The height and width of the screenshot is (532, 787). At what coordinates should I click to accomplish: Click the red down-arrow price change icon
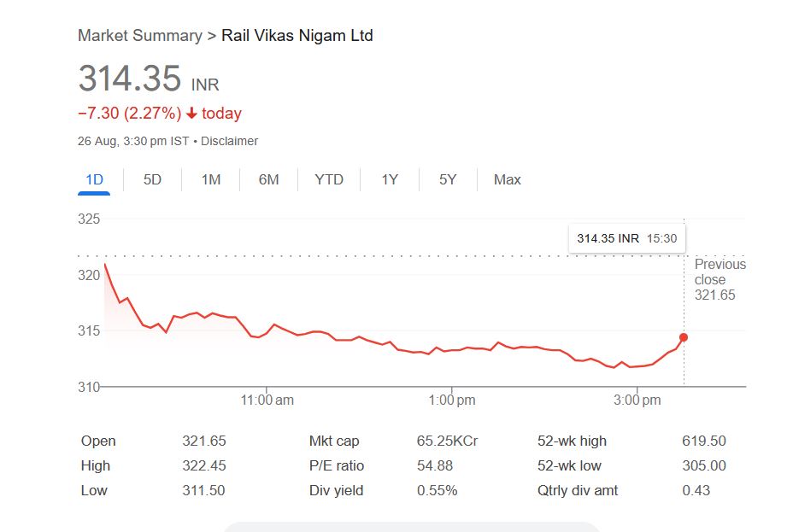point(191,114)
